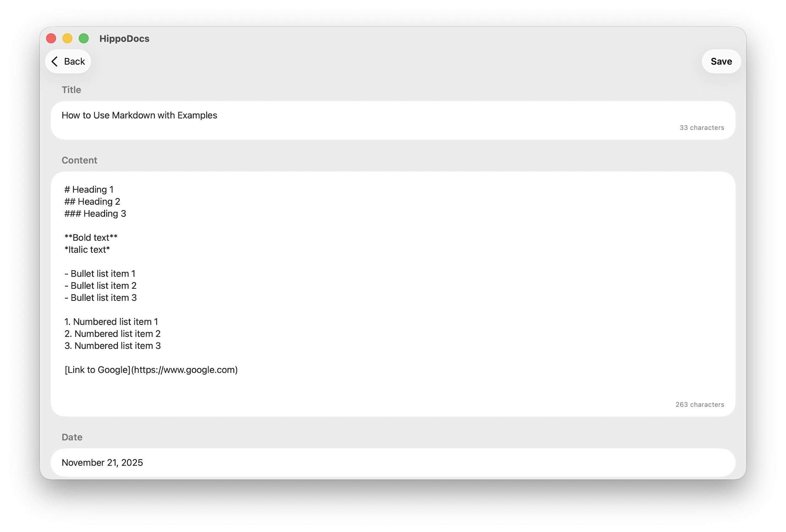Click the Back button to return

click(68, 61)
